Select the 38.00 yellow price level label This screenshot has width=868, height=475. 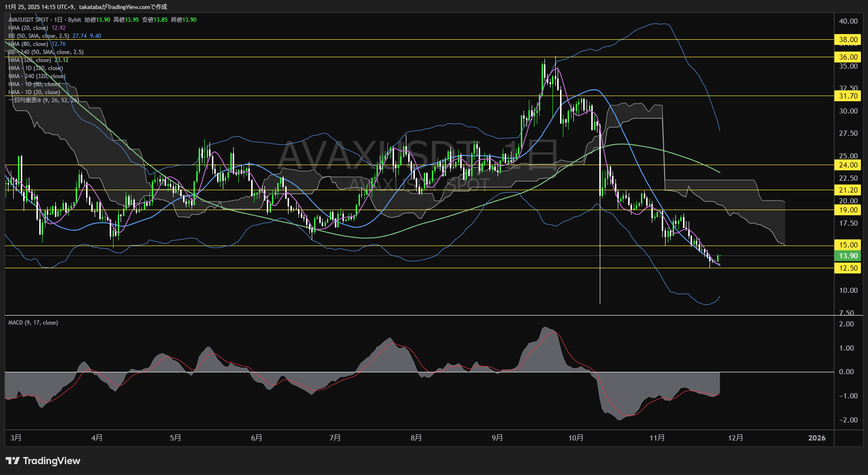point(848,40)
